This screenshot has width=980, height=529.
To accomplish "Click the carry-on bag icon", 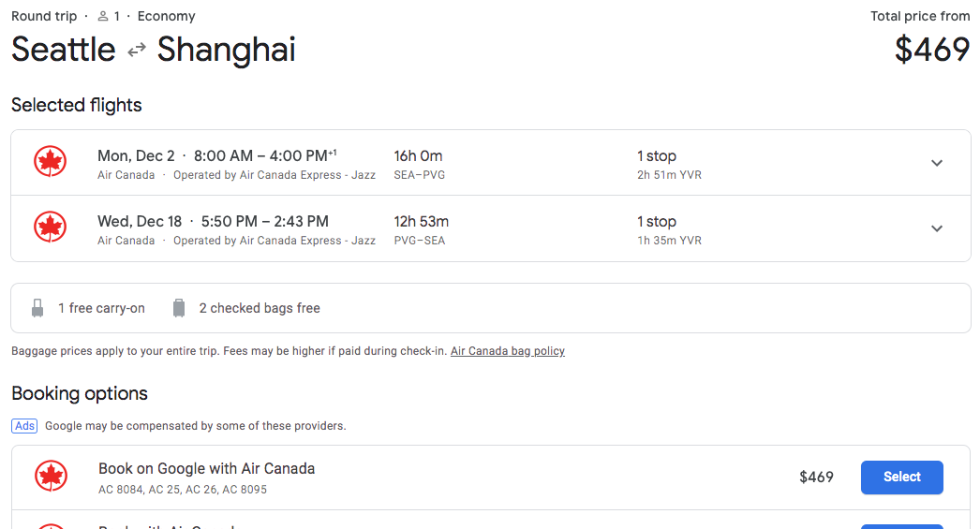I will click(x=37, y=308).
